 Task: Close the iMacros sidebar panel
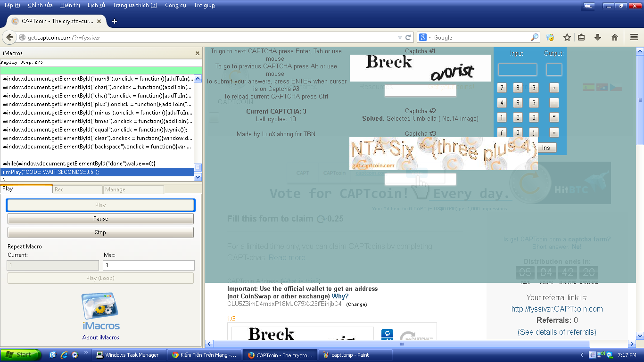198,53
